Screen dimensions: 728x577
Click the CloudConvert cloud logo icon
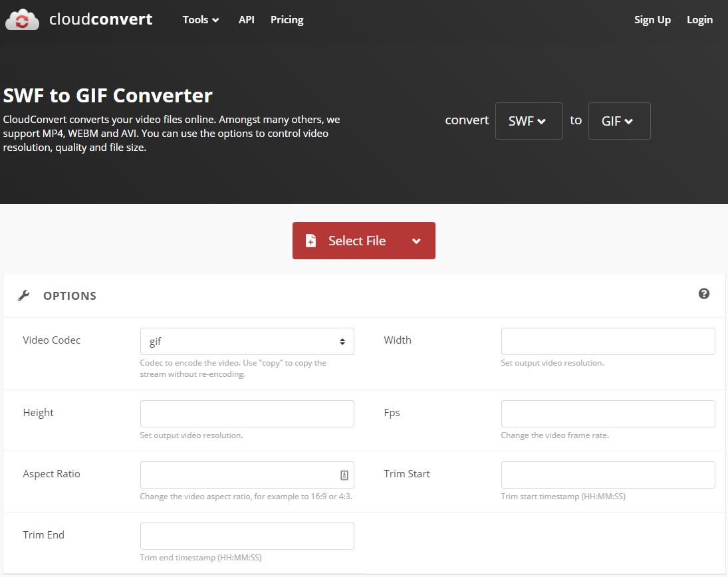(x=22, y=20)
